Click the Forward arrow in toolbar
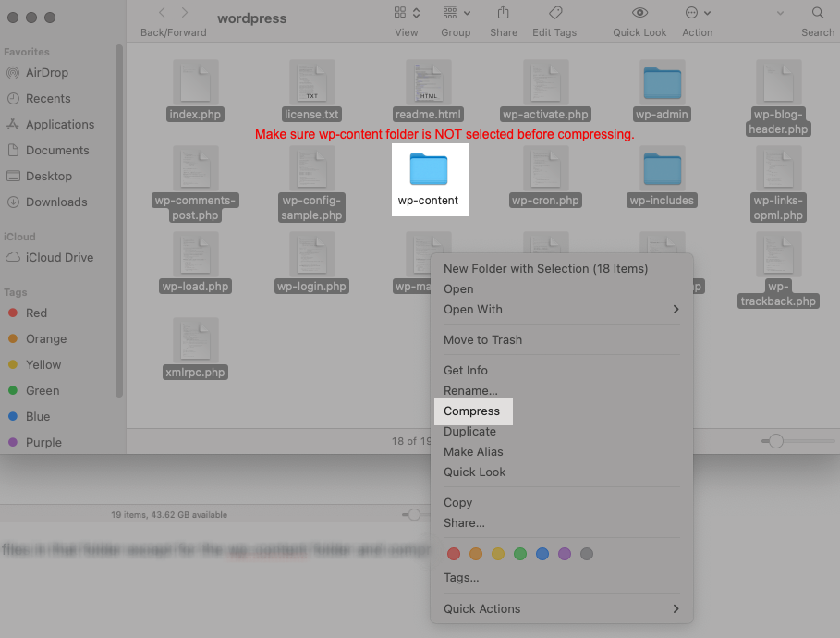 click(x=184, y=12)
